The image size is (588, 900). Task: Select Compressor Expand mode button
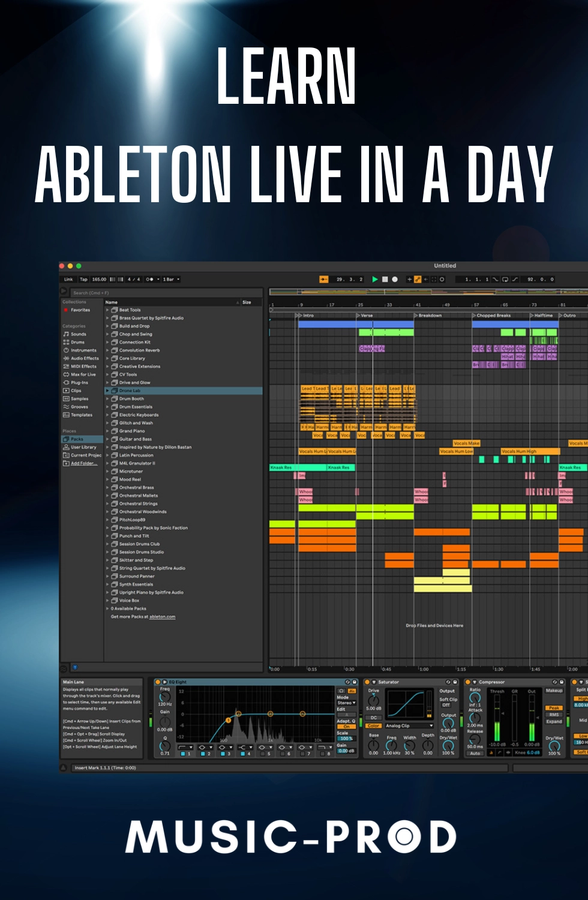[x=553, y=721]
